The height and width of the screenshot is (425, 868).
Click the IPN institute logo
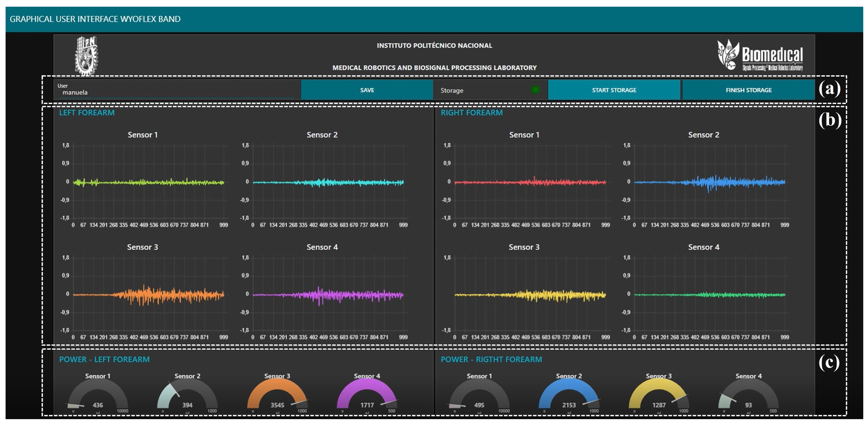pos(86,55)
